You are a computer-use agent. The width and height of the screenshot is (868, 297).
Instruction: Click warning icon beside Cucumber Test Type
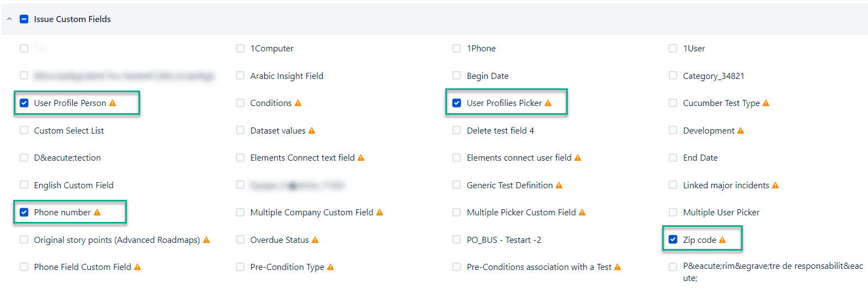pyautogui.click(x=766, y=103)
